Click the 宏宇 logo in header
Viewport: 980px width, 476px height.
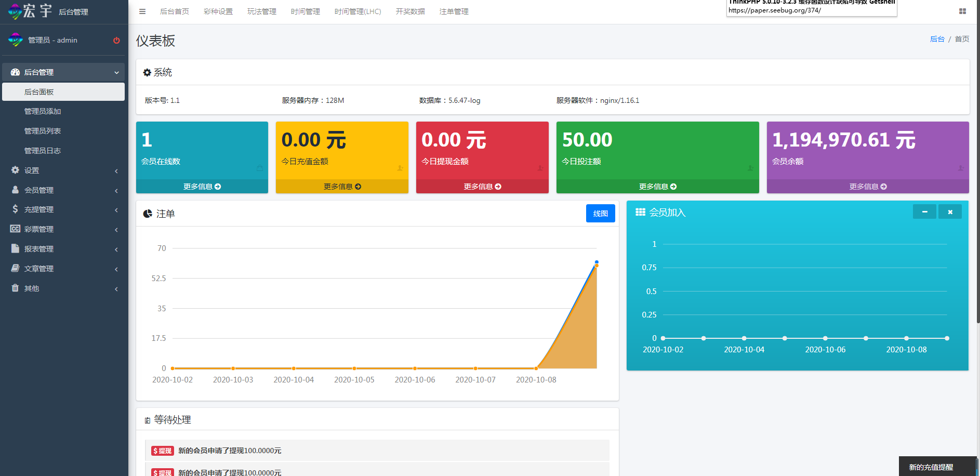click(30, 11)
